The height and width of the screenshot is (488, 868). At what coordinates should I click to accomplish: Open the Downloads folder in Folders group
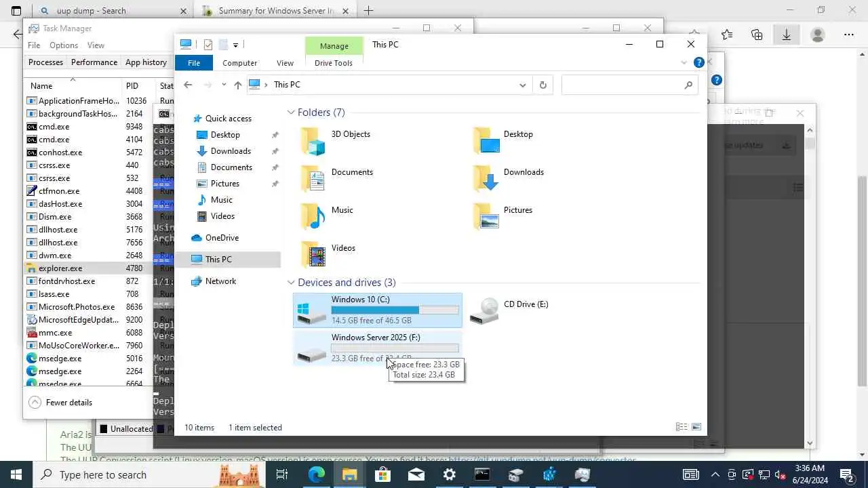(x=509, y=179)
